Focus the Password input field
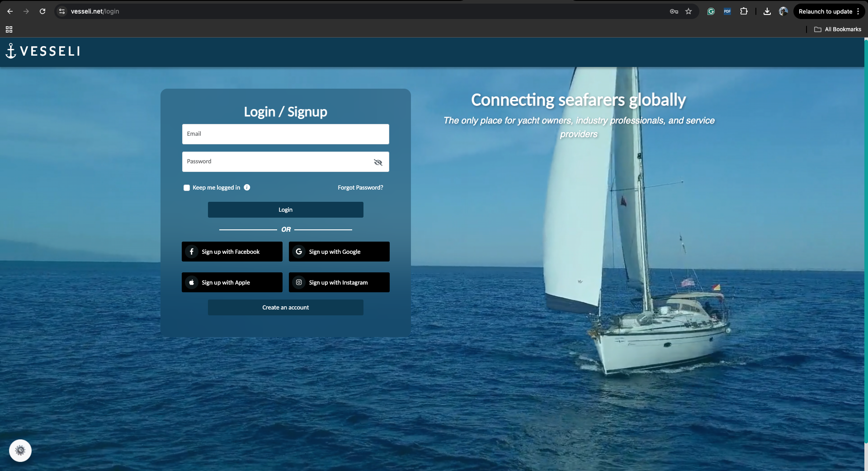Screen dimensions: 868x471 [x=276, y=162]
